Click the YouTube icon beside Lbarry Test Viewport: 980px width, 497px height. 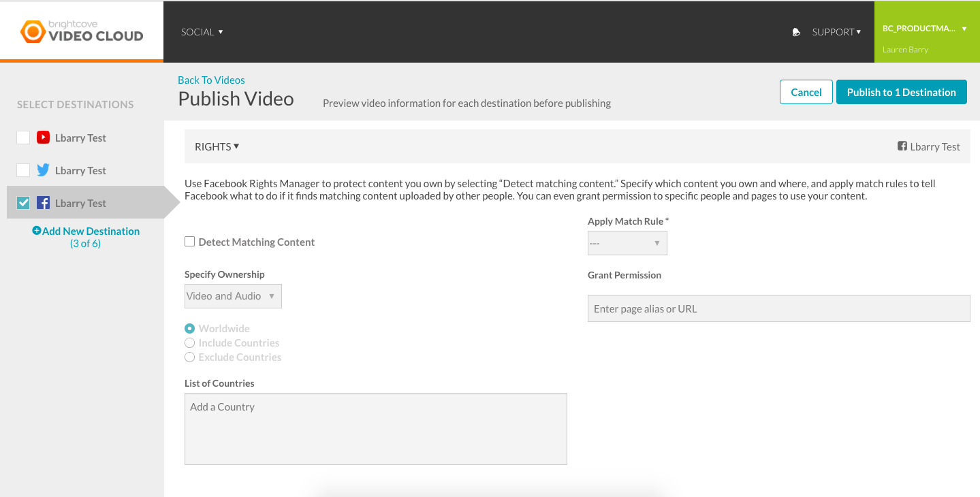point(43,138)
